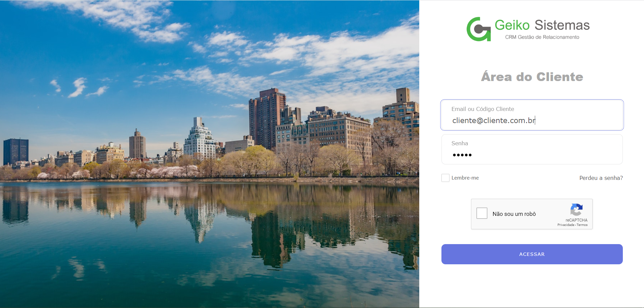Tick the "Não sou um robô" checkbox

tap(482, 213)
